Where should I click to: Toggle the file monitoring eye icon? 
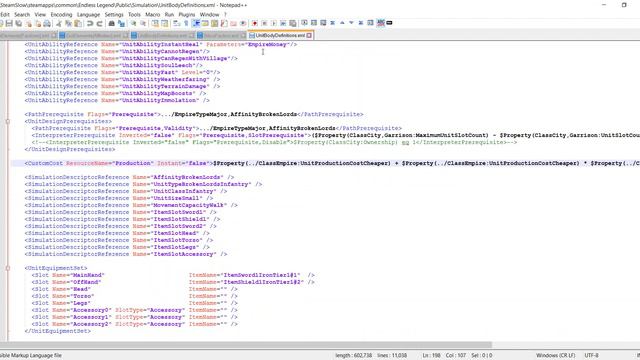pyautogui.click(x=243, y=23)
